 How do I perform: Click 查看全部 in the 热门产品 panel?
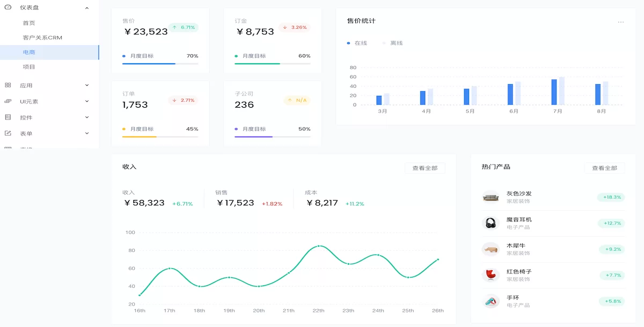coord(603,167)
